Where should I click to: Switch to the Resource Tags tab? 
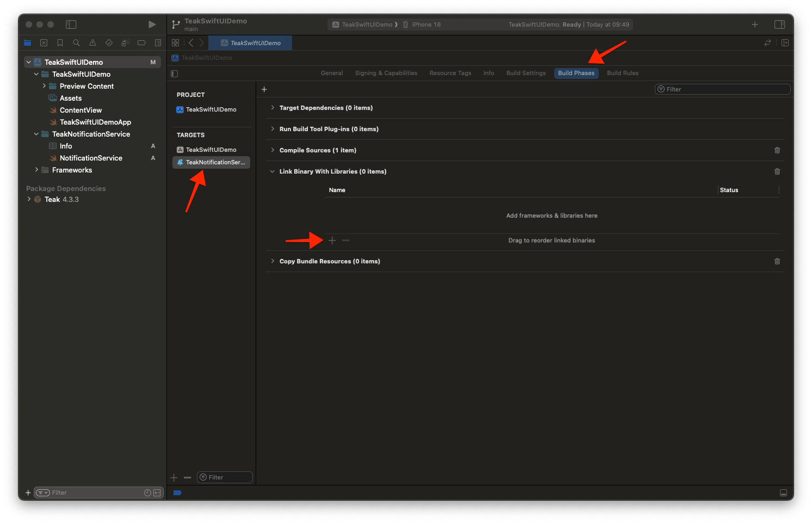[x=450, y=73]
